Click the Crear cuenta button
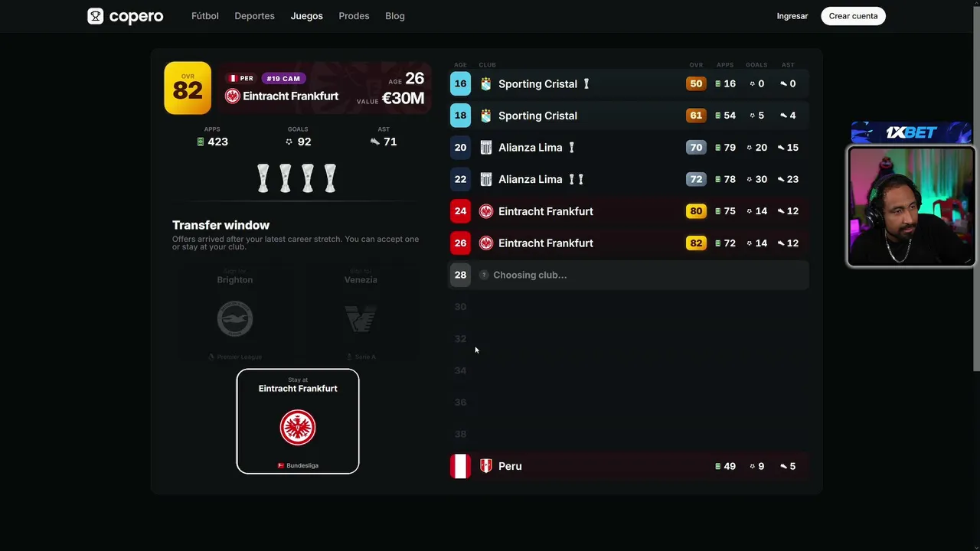The image size is (980, 551). tap(853, 16)
